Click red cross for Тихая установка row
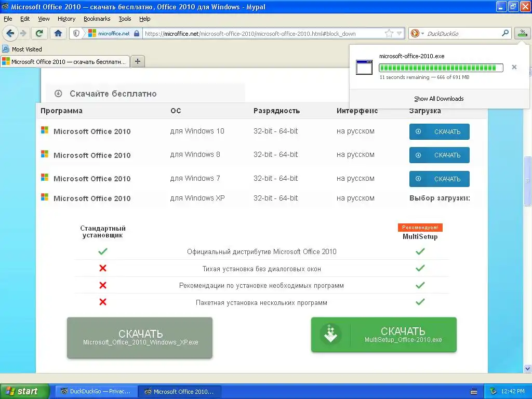This screenshot has height=399, width=532. [103, 268]
